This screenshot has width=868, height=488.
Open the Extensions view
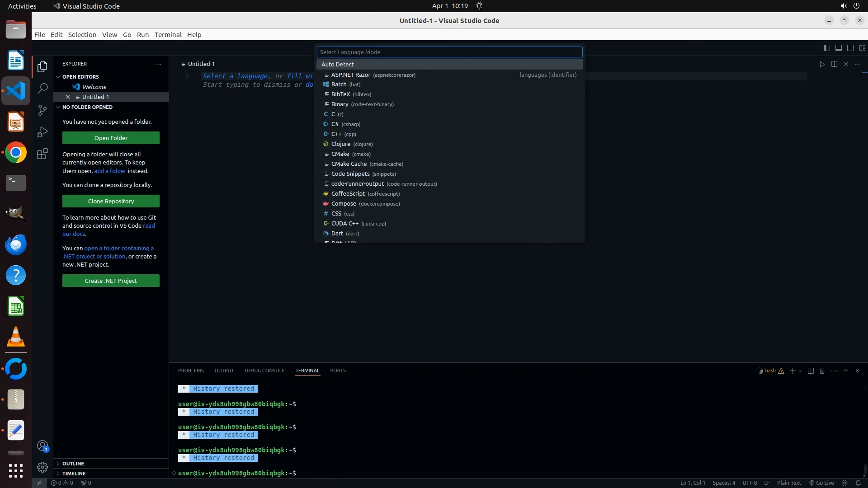42,154
